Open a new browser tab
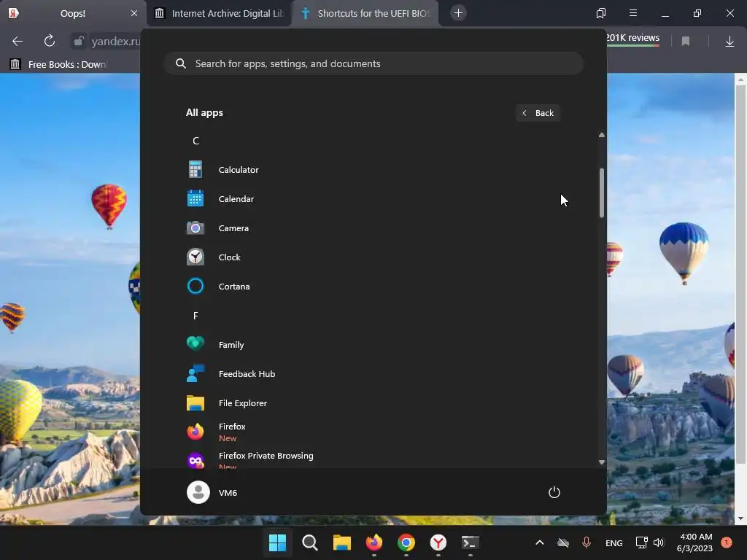The width and height of the screenshot is (747, 560). point(458,13)
